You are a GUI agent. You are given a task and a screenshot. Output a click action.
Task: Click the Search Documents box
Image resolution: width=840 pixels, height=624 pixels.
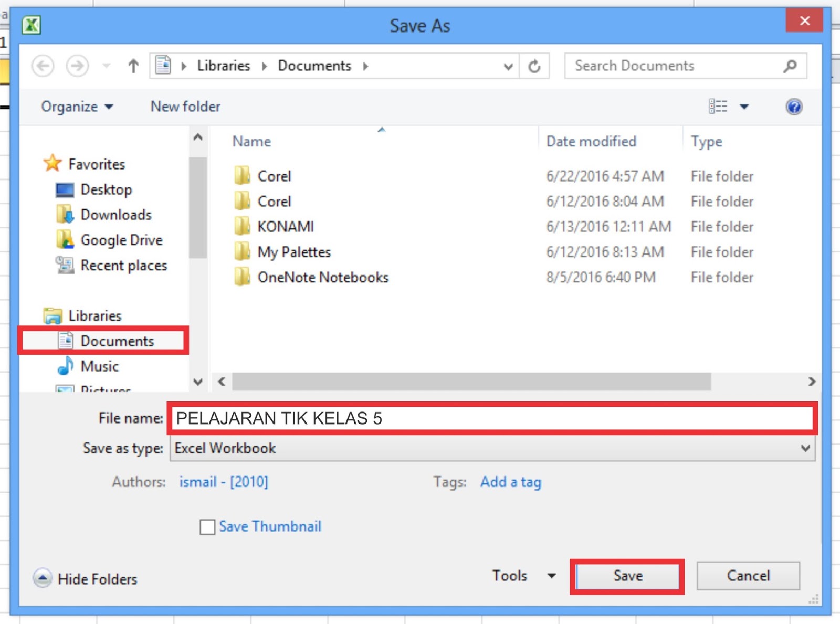coord(685,66)
